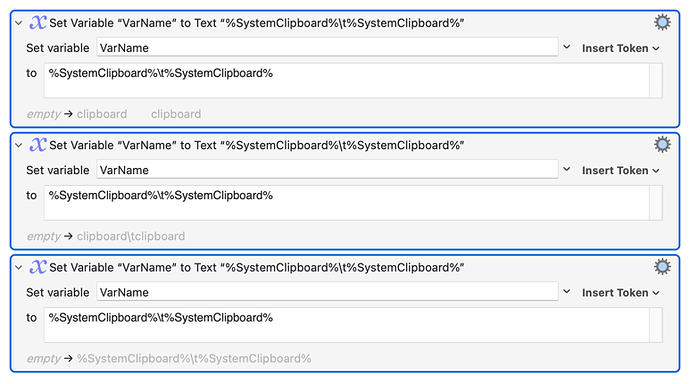Collapse the first Set Variable action
Screen dimensions: 690x384
(x=18, y=23)
